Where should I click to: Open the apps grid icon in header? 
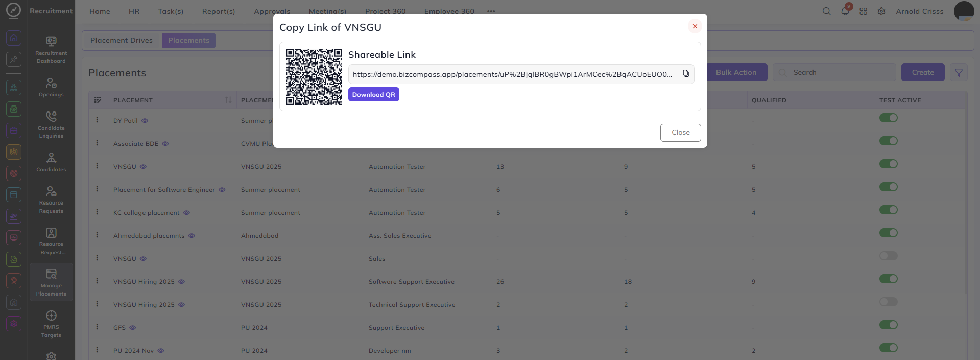point(863,11)
